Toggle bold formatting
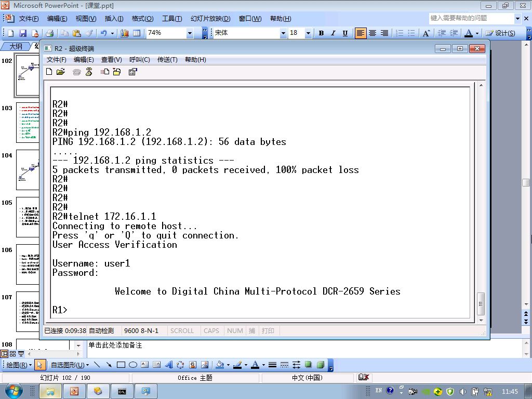 321,33
